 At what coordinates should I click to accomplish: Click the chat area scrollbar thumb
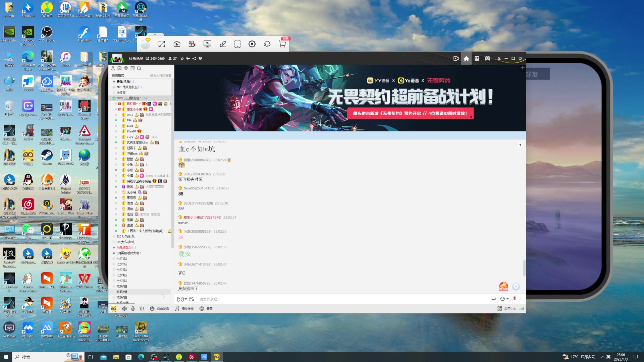pos(524,268)
